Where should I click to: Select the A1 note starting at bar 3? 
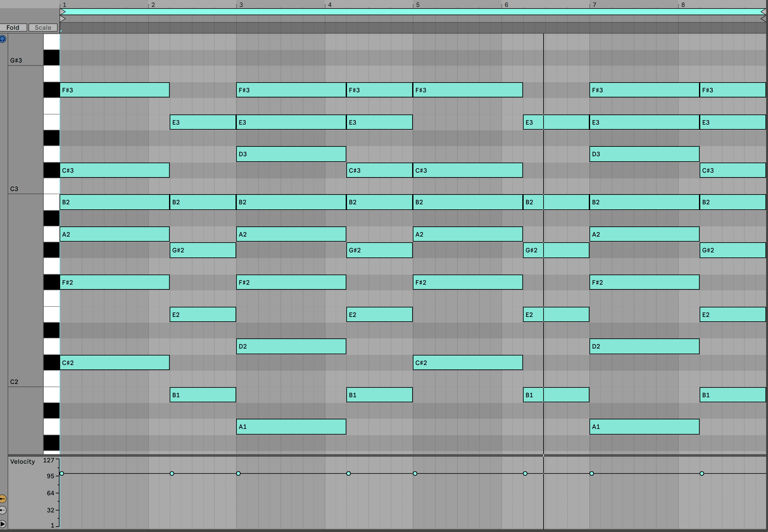coord(291,427)
